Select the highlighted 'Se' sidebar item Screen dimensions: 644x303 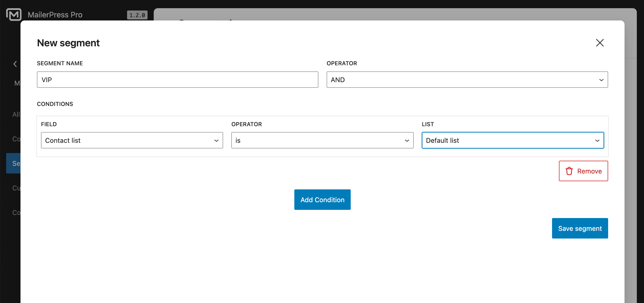[x=14, y=163]
